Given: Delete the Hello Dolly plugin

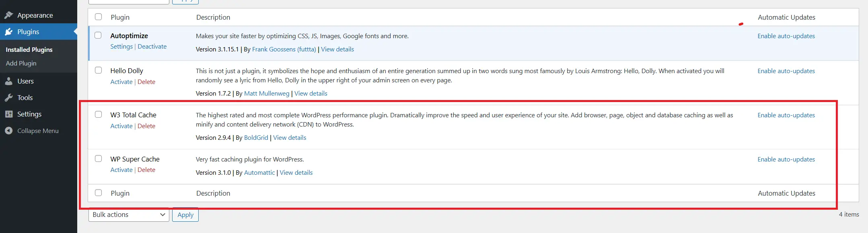Looking at the screenshot, I should click(146, 82).
